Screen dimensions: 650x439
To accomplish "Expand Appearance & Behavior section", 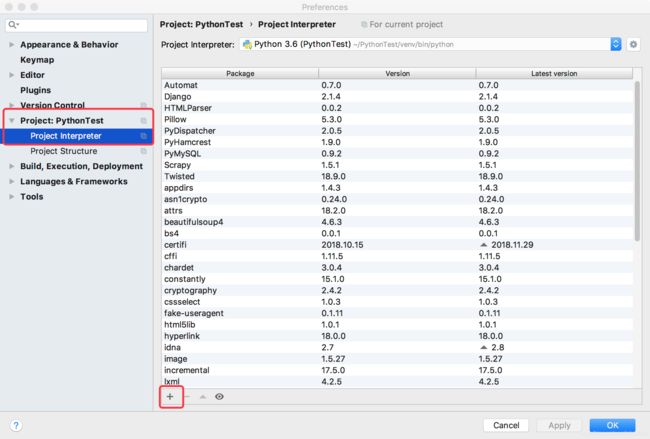I will click(x=12, y=44).
